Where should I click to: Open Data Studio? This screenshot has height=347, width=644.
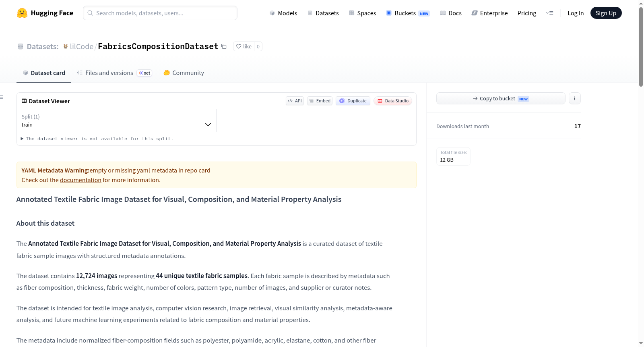pyautogui.click(x=393, y=101)
